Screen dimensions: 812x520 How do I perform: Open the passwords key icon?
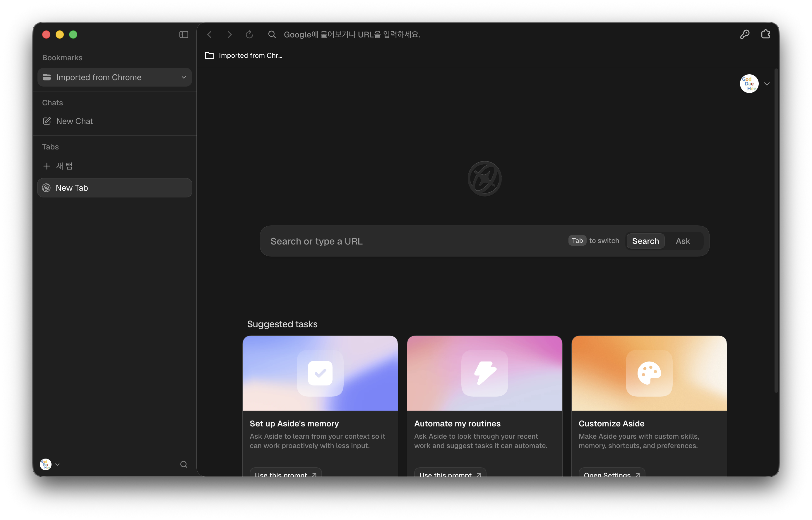[x=745, y=35]
